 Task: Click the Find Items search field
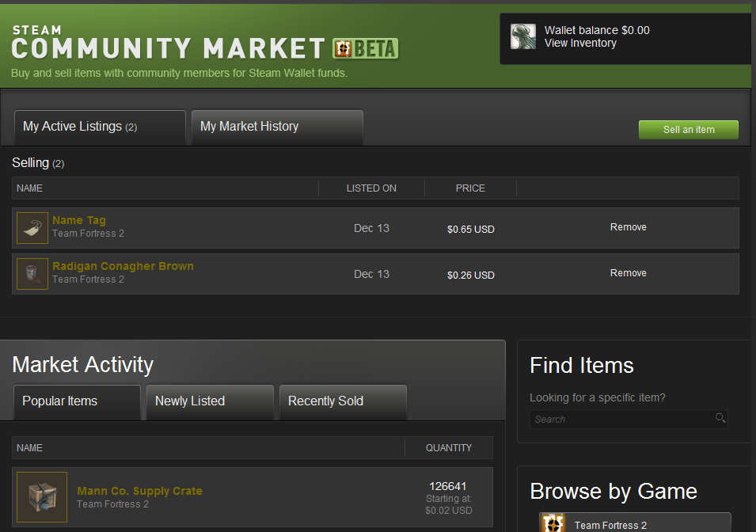pos(621,419)
